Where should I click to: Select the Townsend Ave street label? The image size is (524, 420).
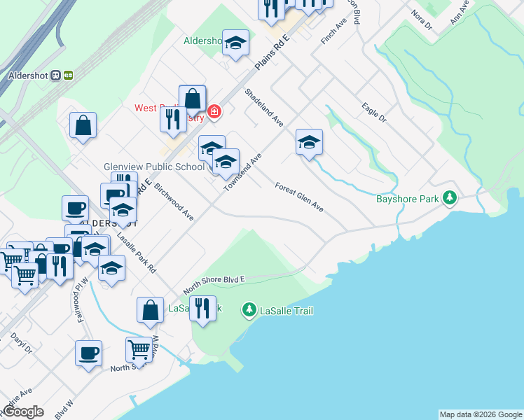[x=242, y=172]
